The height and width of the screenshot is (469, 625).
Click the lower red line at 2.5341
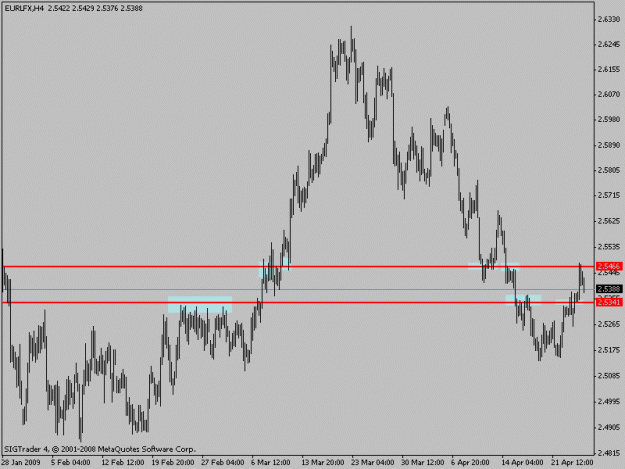click(x=298, y=302)
